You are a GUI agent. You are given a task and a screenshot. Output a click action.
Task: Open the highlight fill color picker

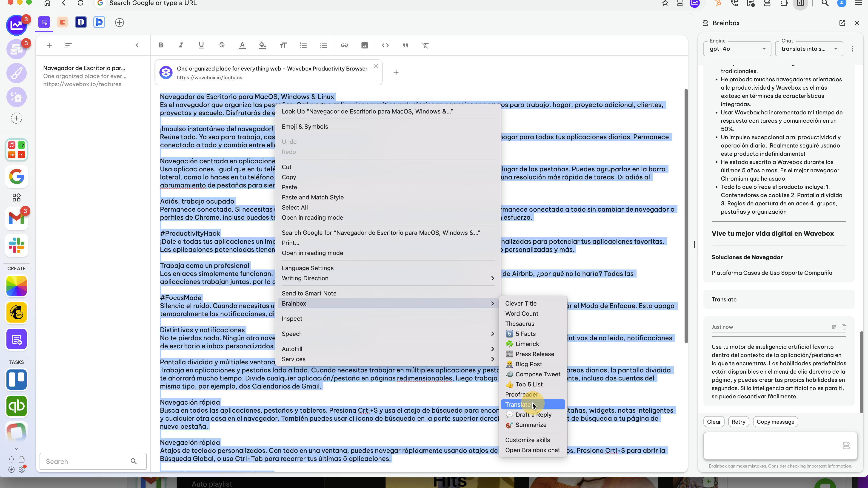pyautogui.click(x=262, y=45)
